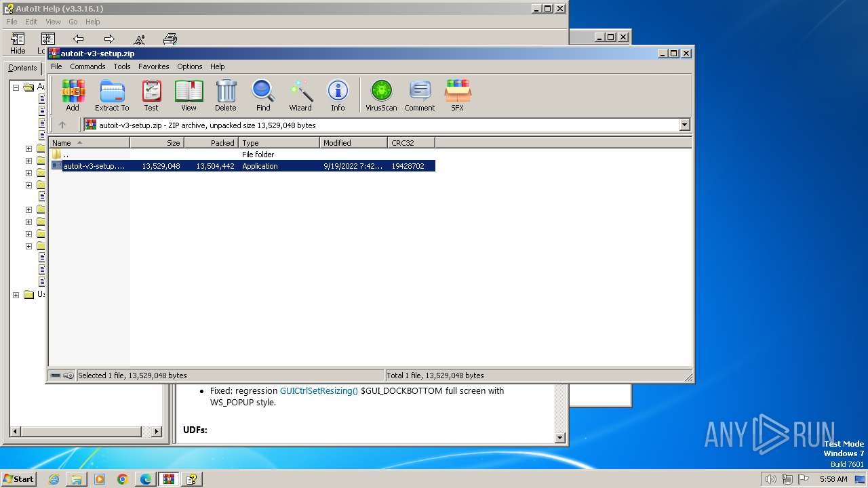Screen dimensions: 868x488
Task: Select the Contents tab in AutoIt Help
Action: [22, 68]
